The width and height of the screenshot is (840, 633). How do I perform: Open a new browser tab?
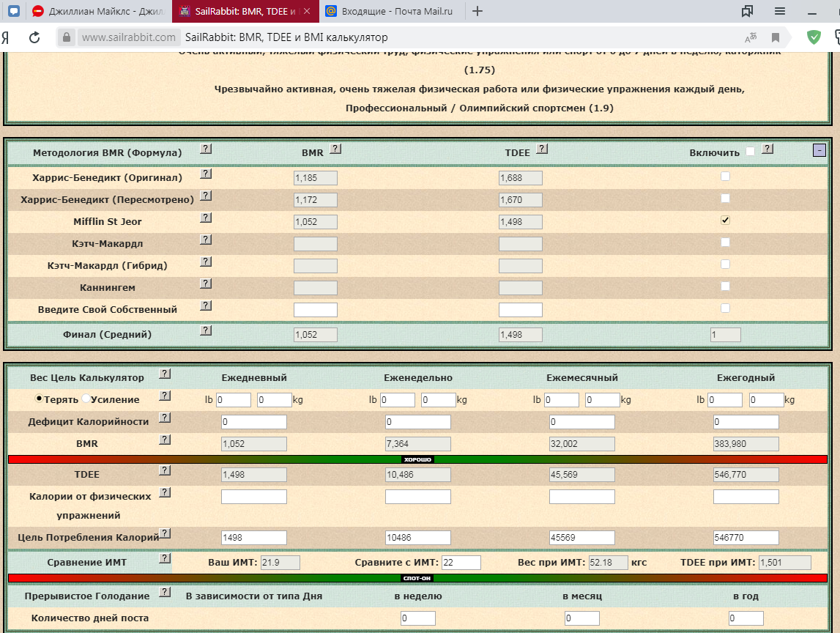point(477,11)
